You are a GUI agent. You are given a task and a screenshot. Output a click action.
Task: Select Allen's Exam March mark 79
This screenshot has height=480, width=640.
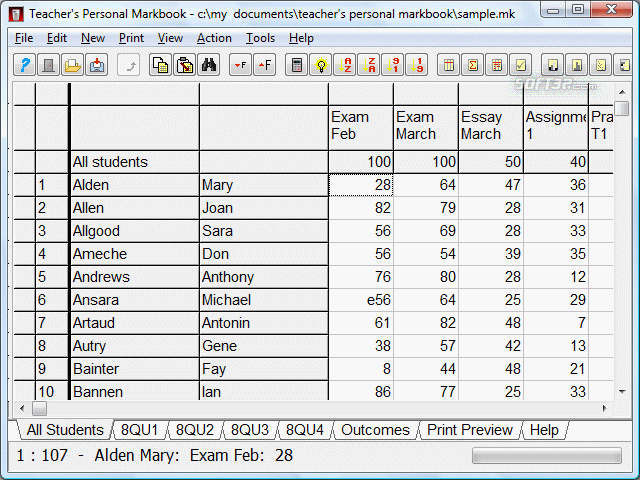(426, 208)
